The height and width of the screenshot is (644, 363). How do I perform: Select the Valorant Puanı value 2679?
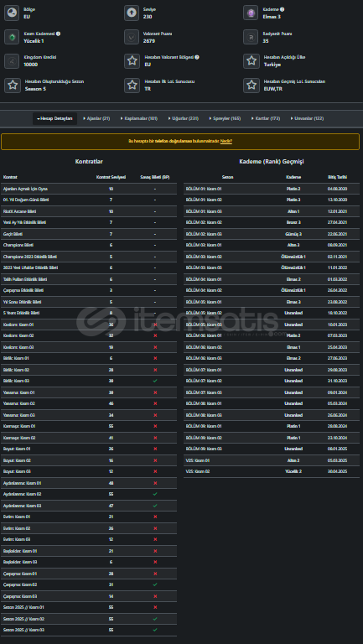[x=149, y=41]
